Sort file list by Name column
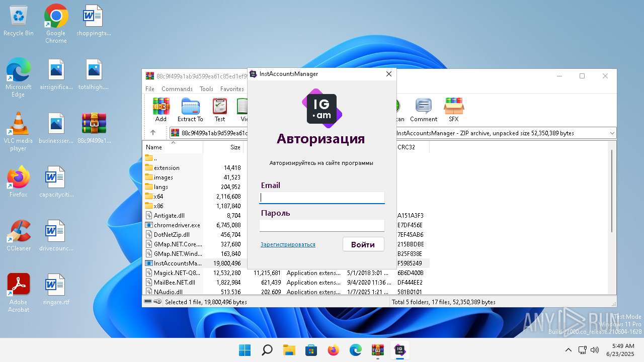 coord(173,147)
